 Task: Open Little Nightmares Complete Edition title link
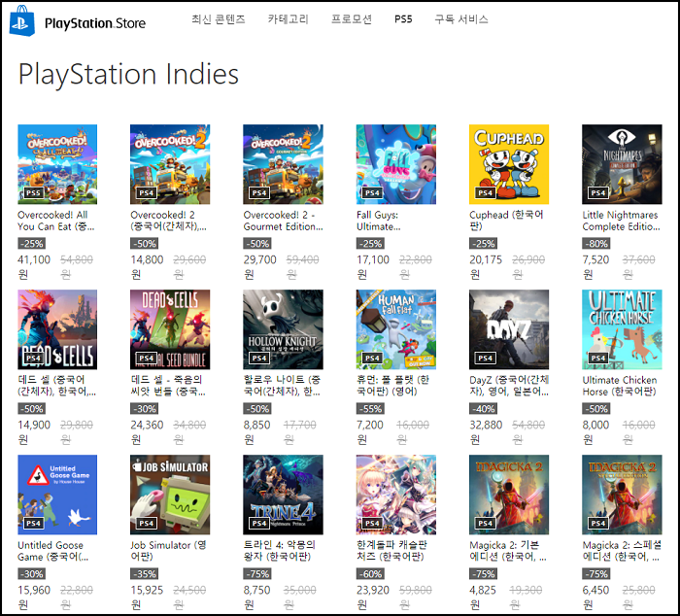(x=620, y=221)
